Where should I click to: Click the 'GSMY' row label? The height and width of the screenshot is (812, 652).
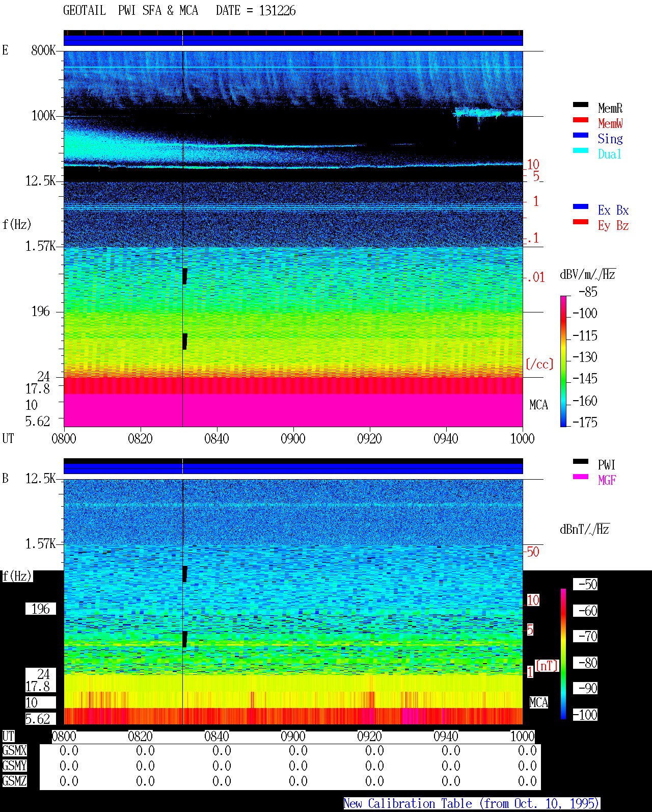click(x=14, y=766)
